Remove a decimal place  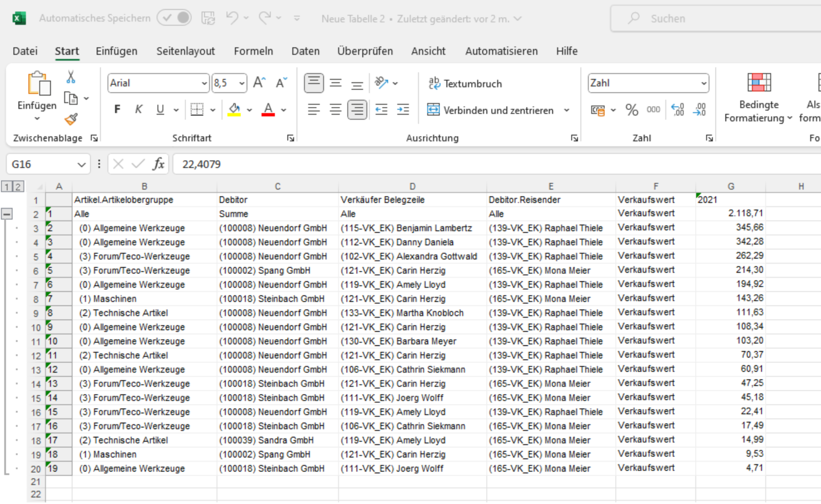tap(700, 110)
